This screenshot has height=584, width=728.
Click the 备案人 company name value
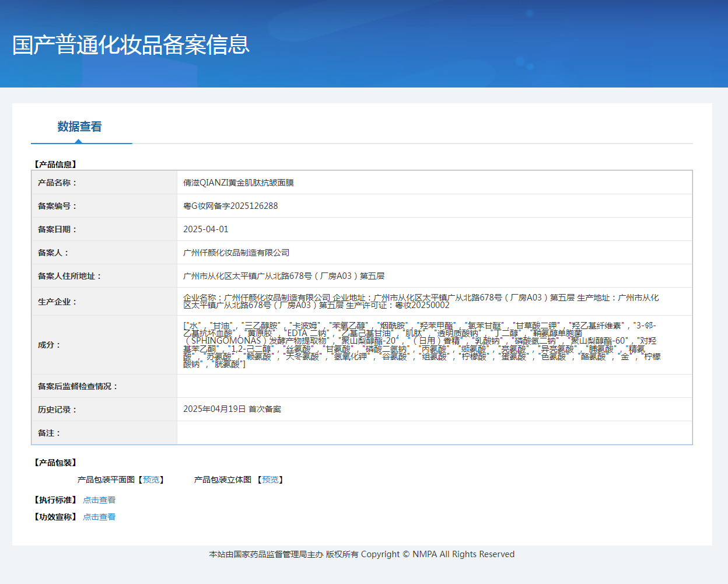point(236,253)
